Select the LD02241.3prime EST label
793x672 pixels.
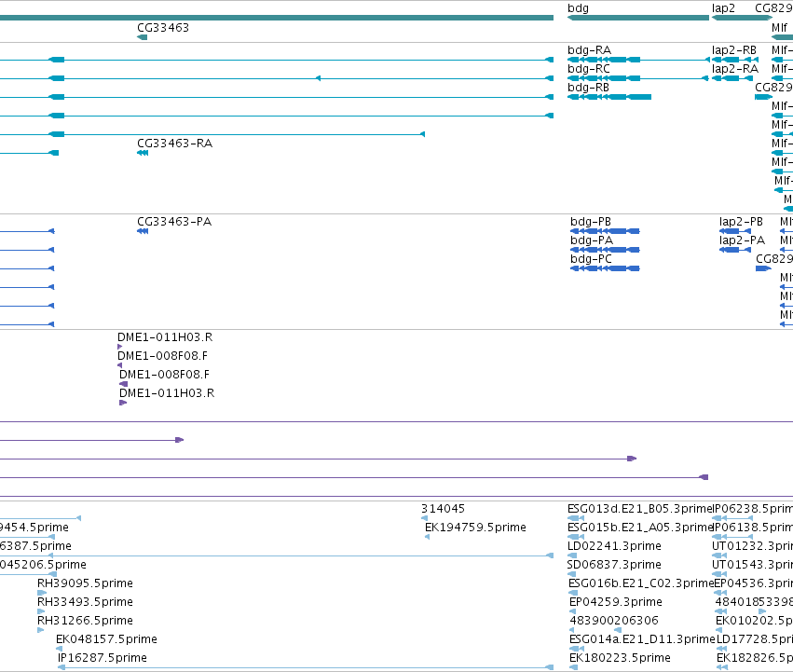click(x=614, y=546)
